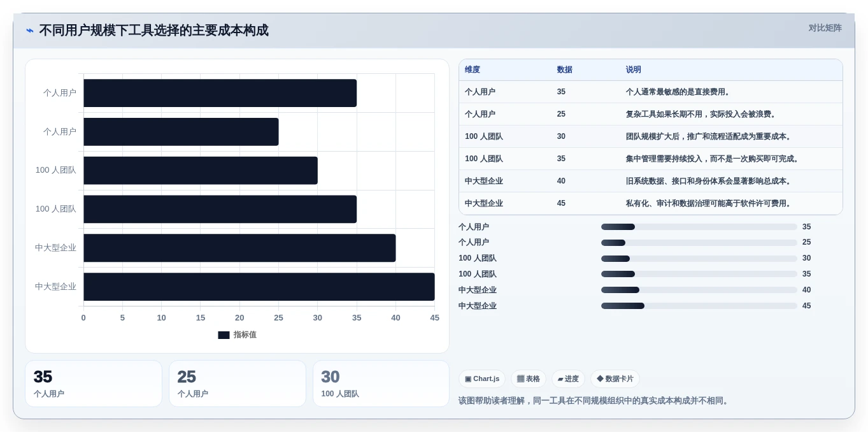Viewport: 868px width, 432px height.
Task: Click the 维度 column header
Action: (x=473, y=70)
